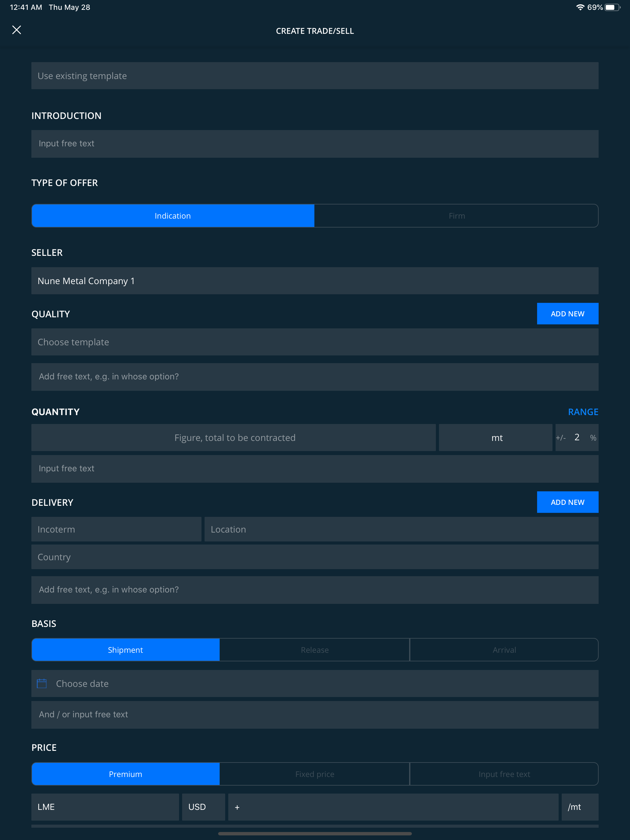Add new Delivery entry
Image resolution: width=630 pixels, height=840 pixels.
click(x=567, y=502)
